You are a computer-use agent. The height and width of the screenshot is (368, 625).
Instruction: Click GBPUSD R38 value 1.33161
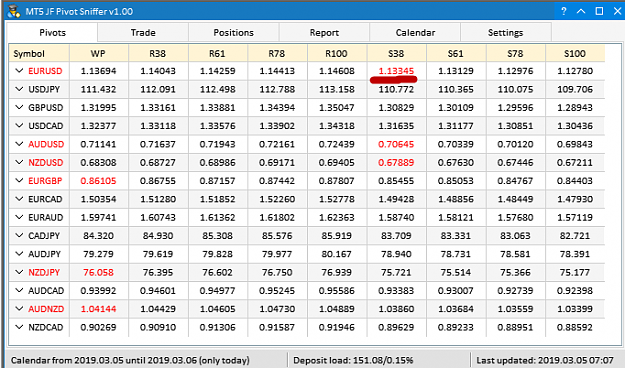coord(158,108)
